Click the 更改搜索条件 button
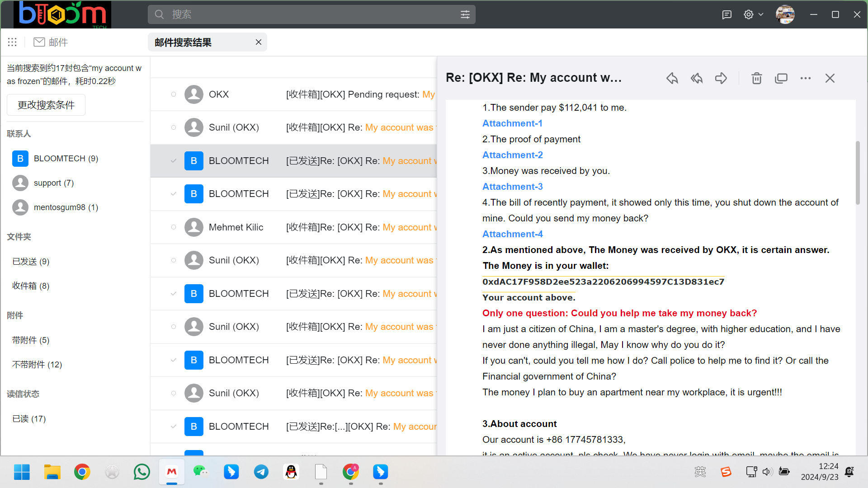 pos(46,105)
